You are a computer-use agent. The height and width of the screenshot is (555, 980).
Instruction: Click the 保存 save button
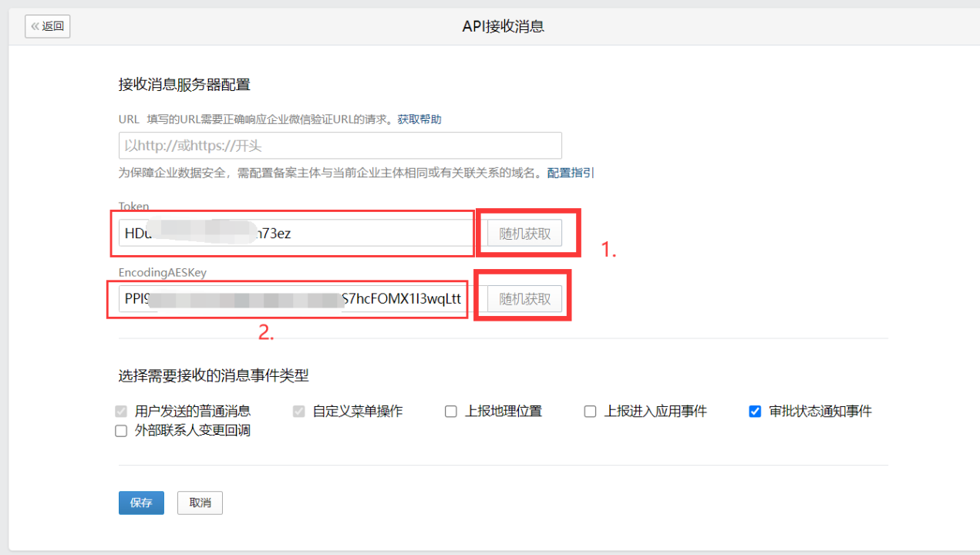(140, 503)
